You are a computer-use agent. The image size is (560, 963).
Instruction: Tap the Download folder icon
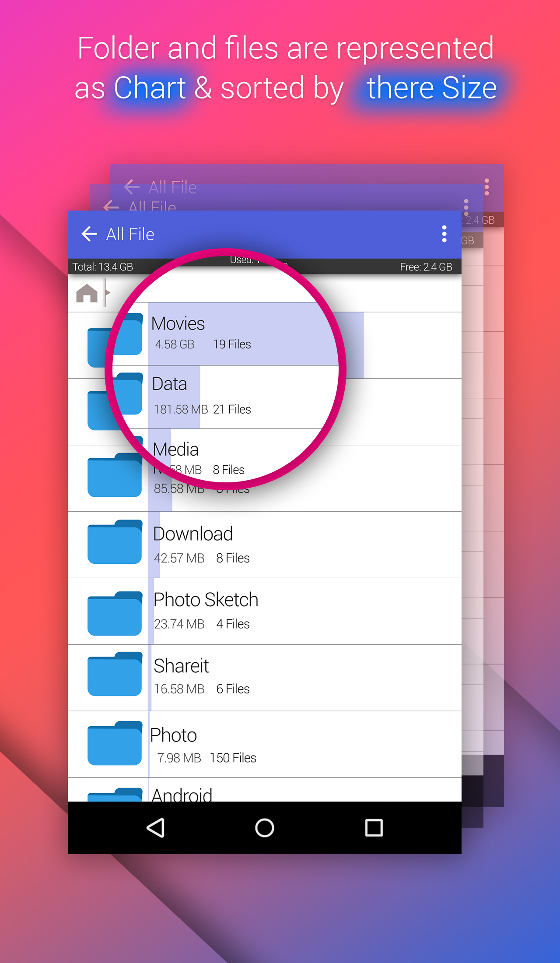coord(115,543)
